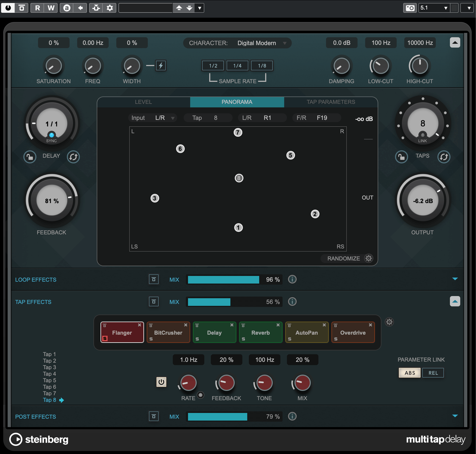Click the Taps reset circular arrows icon

pyautogui.click(x=444, y=157)
